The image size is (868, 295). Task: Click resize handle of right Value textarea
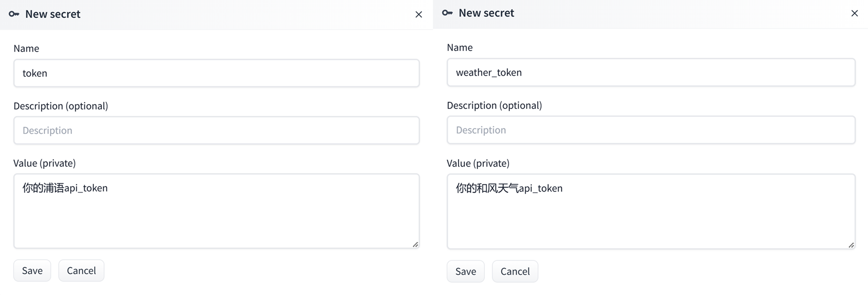851,245
